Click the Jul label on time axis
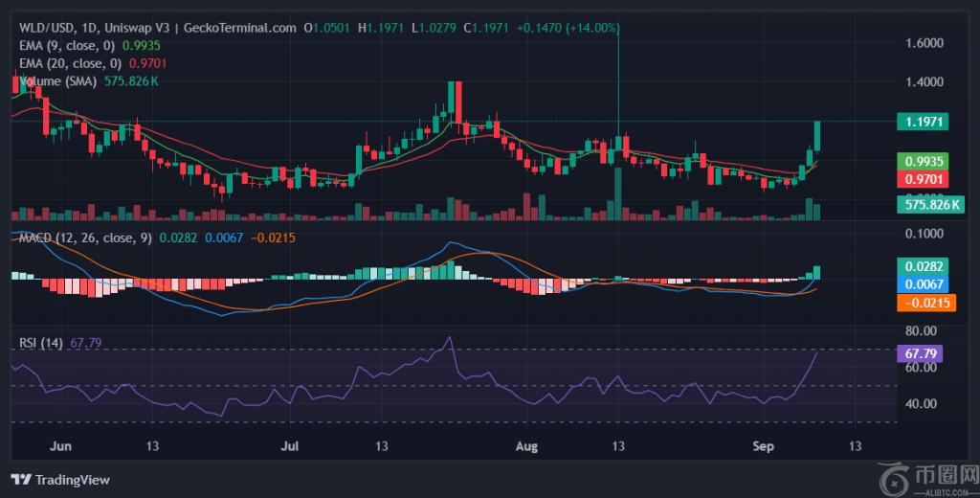The image size is (980, 498). tap(291, 446)
